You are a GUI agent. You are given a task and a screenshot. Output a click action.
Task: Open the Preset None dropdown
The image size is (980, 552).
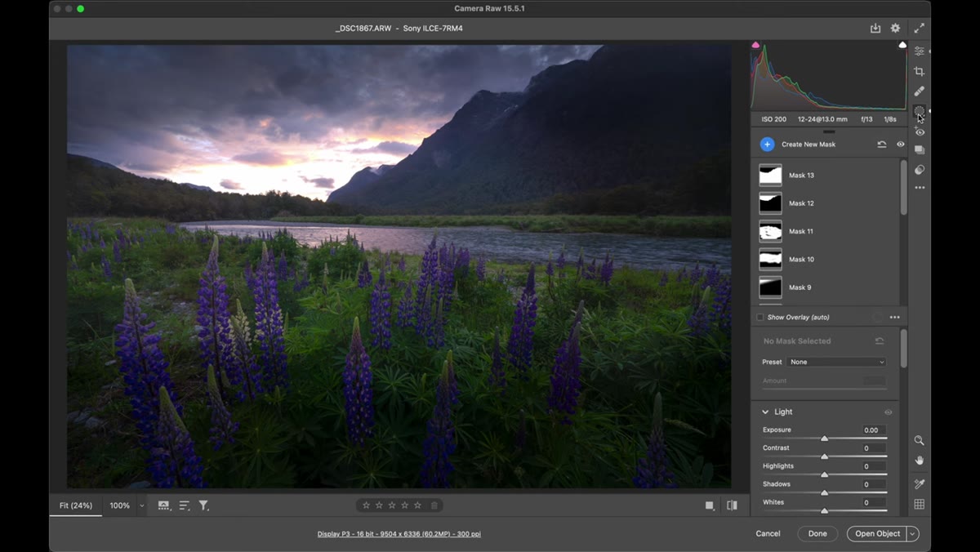(836, 362)
